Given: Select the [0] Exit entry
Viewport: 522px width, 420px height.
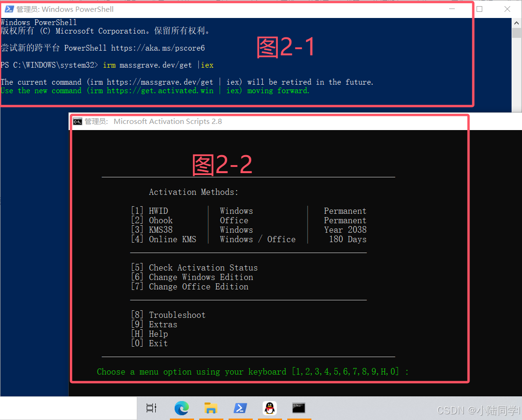Looking at the screenshot, I should [x=150, y=343].
